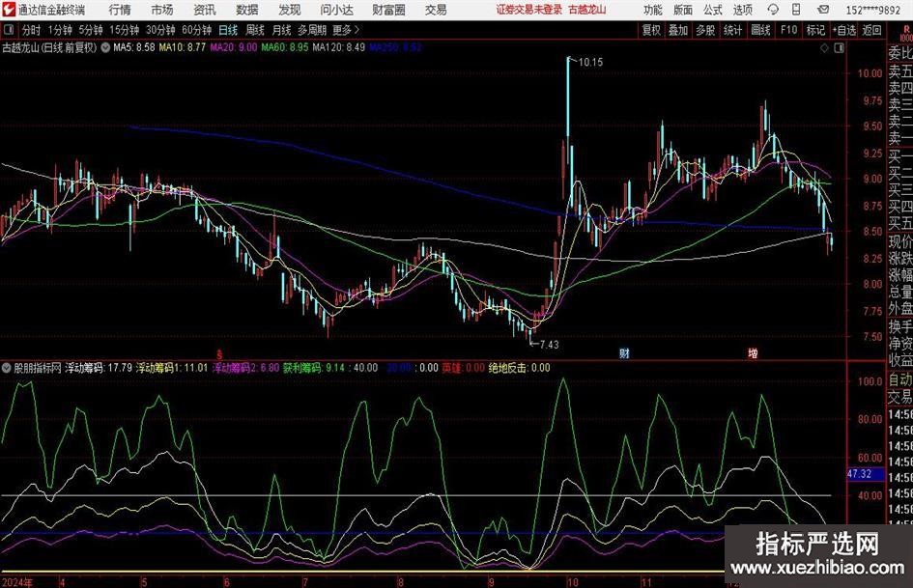Click the MA120: 8.49 label
Screen dimensions: 913x588
click(339, 47)
